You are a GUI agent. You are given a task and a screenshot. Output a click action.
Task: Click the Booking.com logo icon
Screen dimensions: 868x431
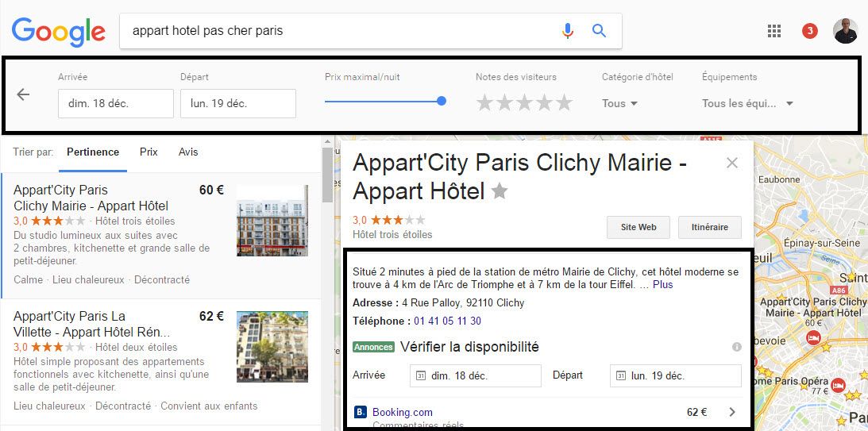pos(360,412)
